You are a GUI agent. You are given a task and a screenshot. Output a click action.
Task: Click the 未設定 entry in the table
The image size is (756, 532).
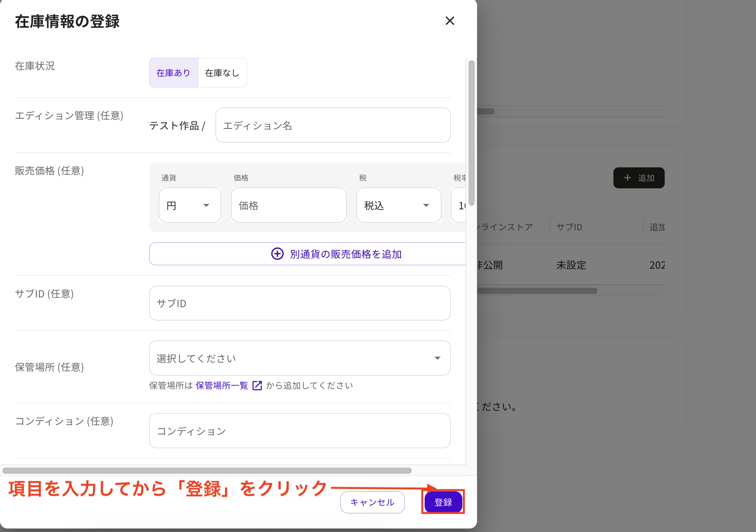(571, 265)
